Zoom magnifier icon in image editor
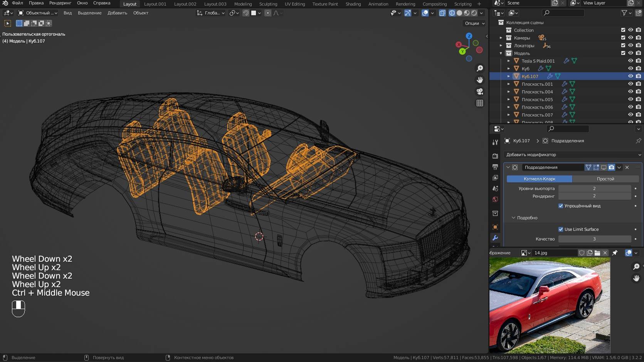 (x=636, y=266)
